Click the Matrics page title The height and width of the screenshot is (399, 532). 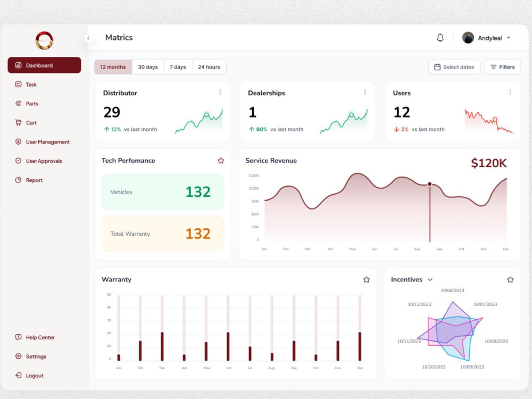pyautogui.click(x=119, y=38)
